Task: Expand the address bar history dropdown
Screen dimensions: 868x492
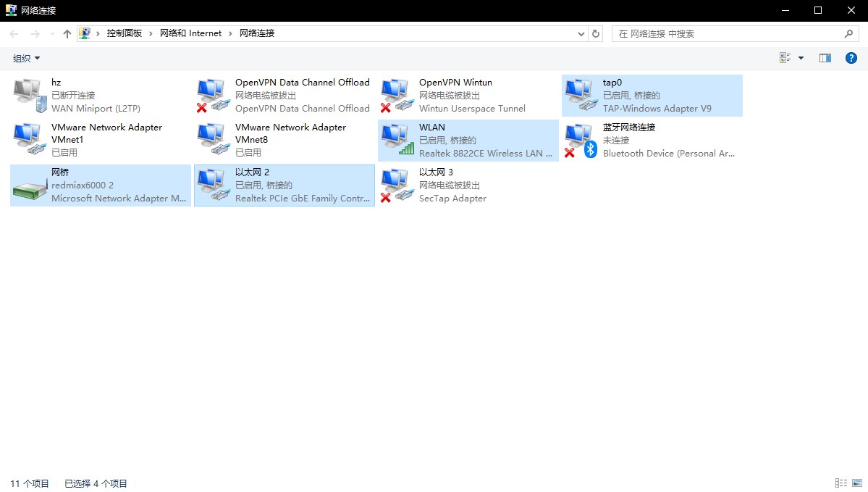Action: (581, 33)
